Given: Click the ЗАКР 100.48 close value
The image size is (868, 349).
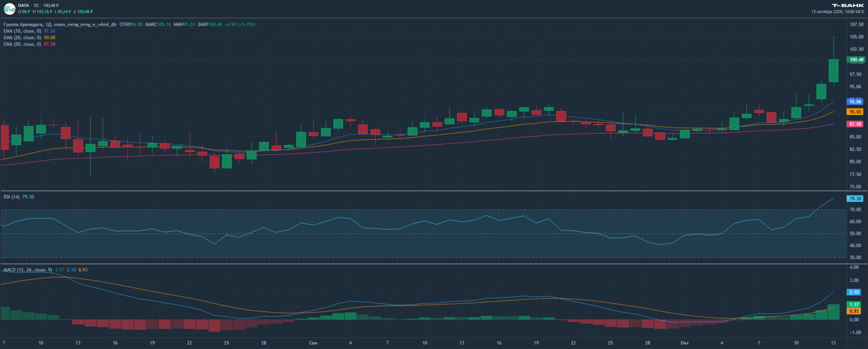Looking at the screenshot, I should click(209, 24).
